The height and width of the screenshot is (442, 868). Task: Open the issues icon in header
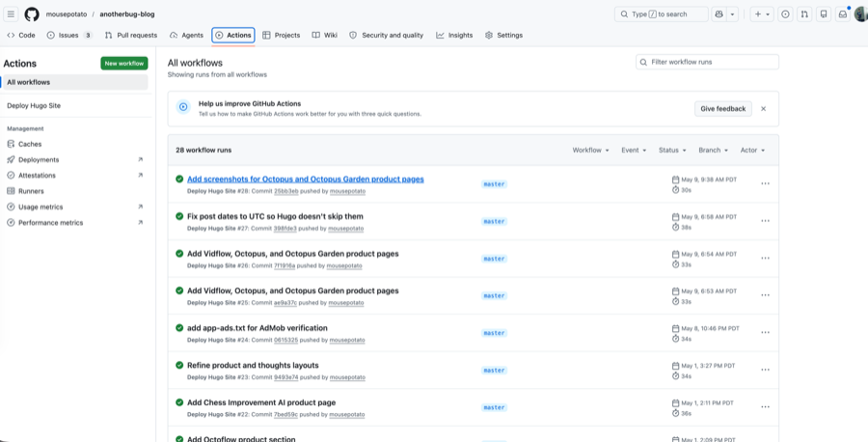pos(785,14)
